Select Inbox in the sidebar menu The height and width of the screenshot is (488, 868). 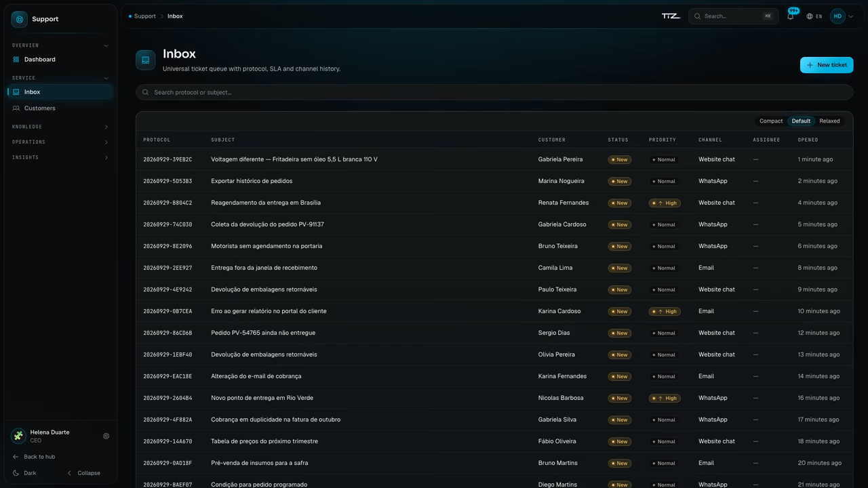[x=60, y=92]
